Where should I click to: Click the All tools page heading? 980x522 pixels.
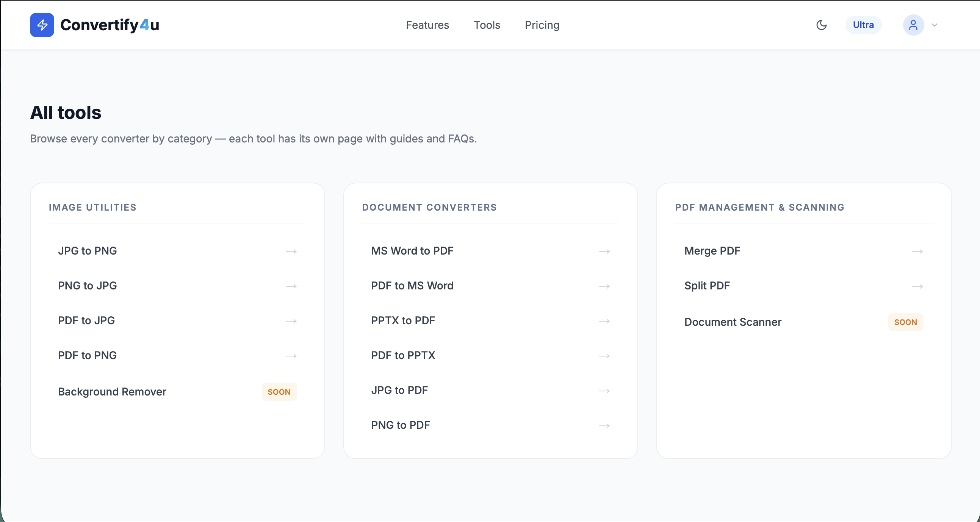tap(66, 113)
